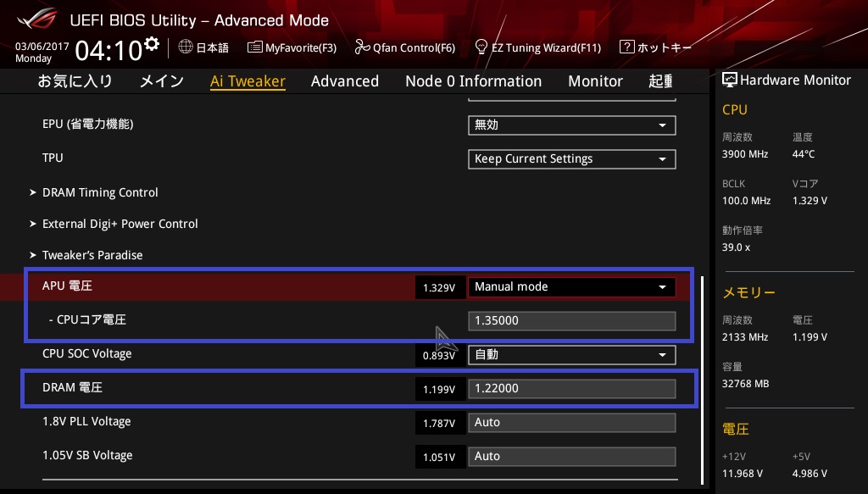
Task: Open the Monitor tab
Action: click(x=595, y=81)
